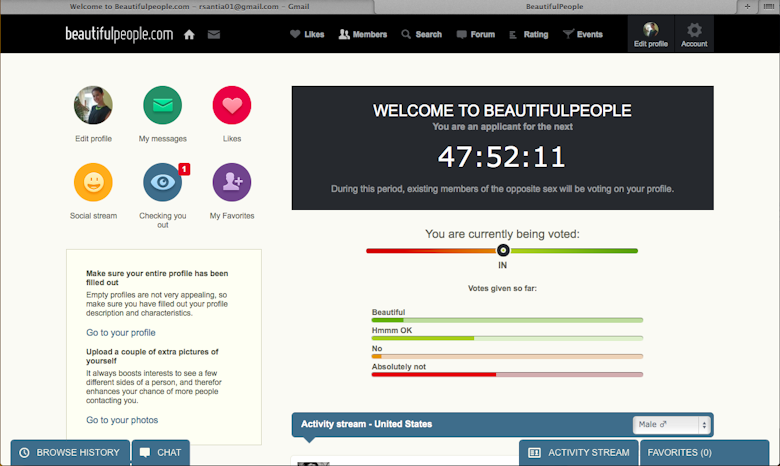
Task: Click the profile photo thumbnail in sidebar
Action: pyautogui.click(x=93, y=105)
